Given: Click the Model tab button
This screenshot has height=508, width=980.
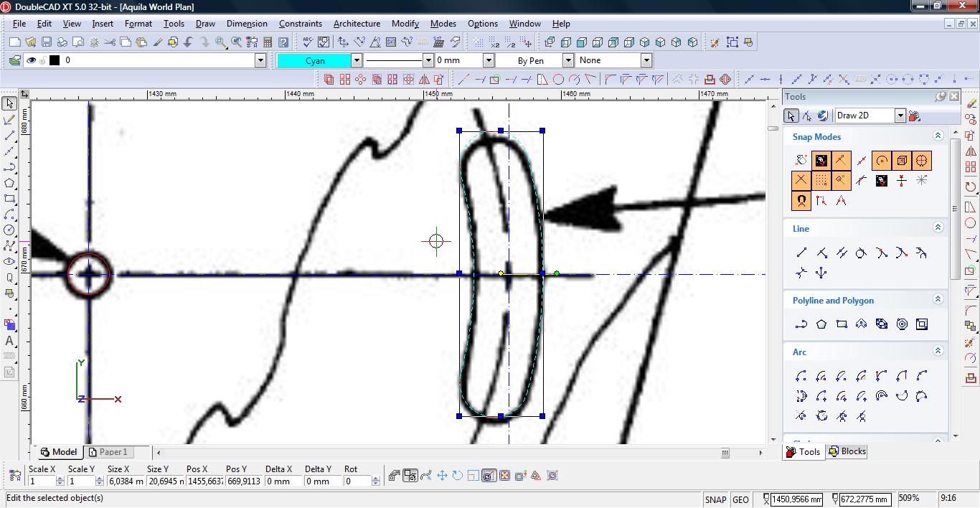Looking at the screenshot, I should tap(58, 452).
